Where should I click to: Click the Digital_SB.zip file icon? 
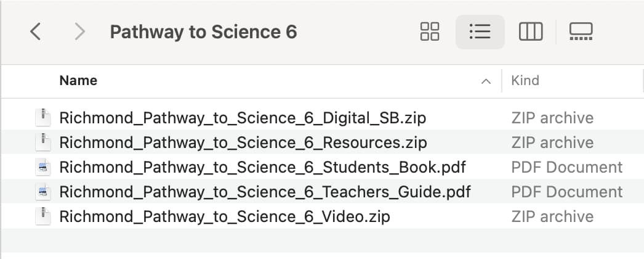[x=42, y=118]
